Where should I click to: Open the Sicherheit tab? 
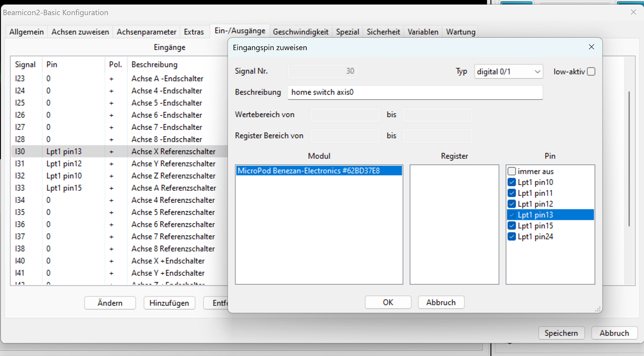click(x=383, y=32)
